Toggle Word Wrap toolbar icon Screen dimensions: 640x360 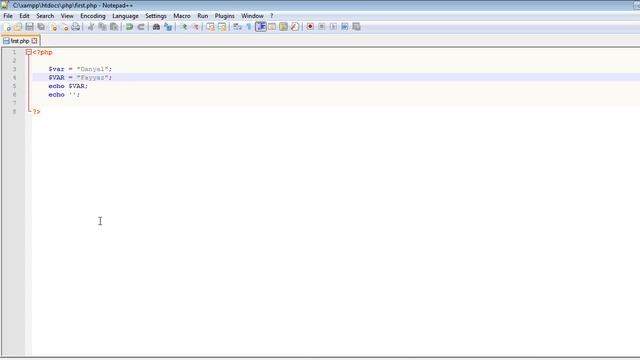[x=237, y=27]
